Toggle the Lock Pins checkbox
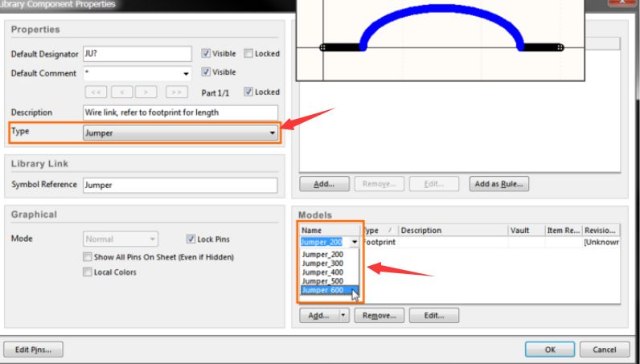 tap(191, 239)
